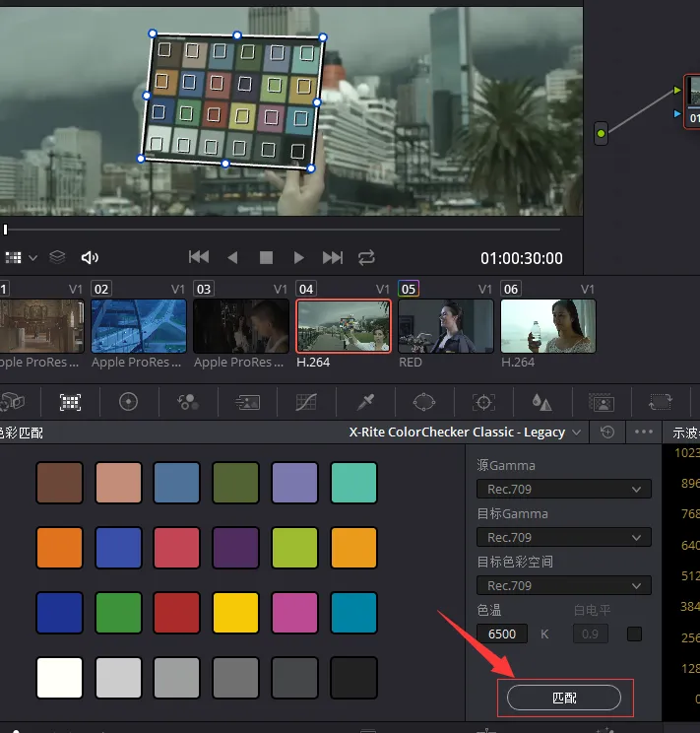
Task: Select clip 05 RED thumbnail
Action: [x=446, y=326]
